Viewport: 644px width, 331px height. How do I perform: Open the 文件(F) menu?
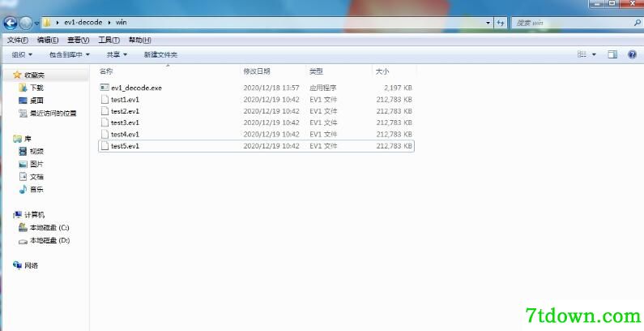tap(18, 40)
